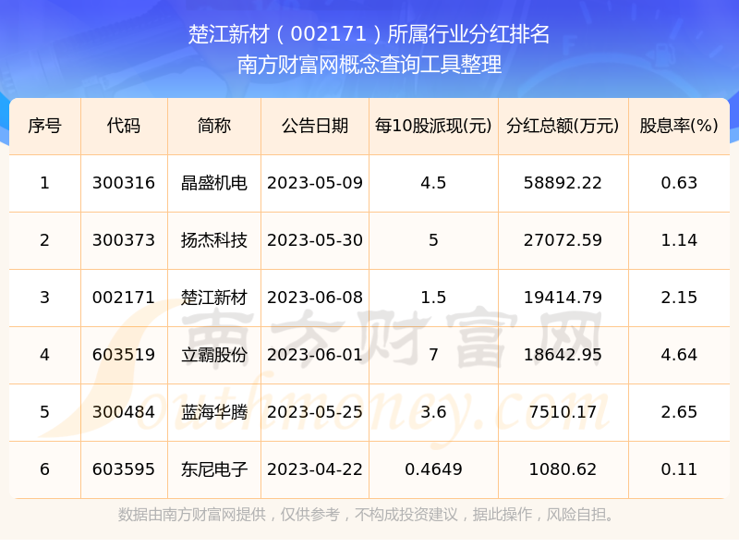Click the 序号 column header

44,126
